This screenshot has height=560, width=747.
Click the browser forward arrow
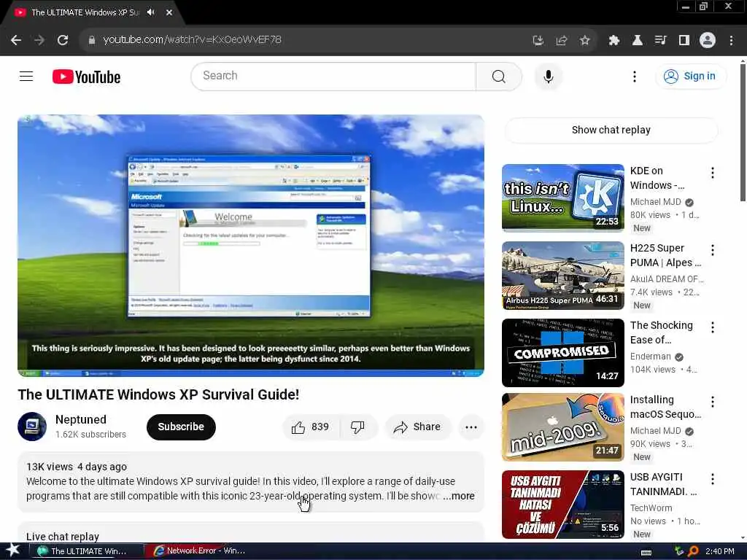[39, 40]
